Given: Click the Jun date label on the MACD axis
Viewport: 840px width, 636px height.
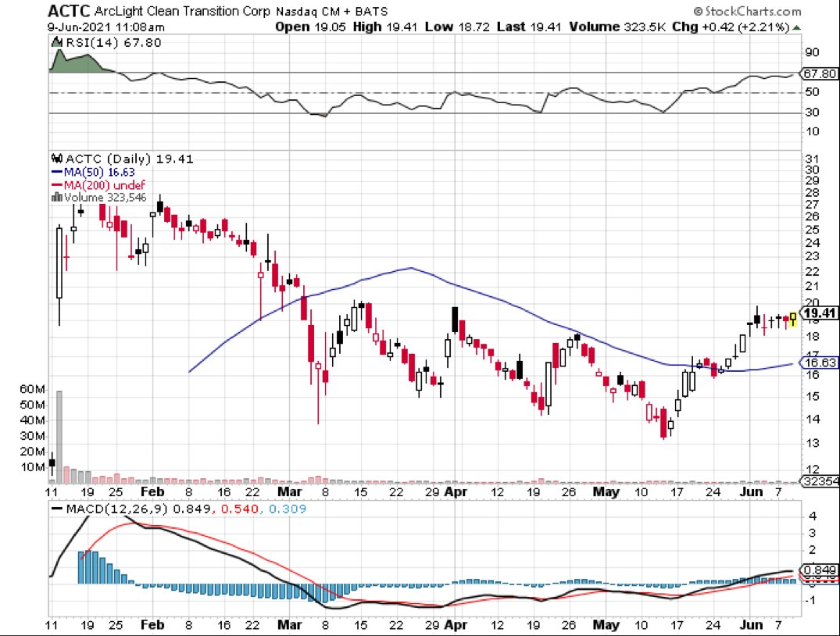Looking at the screenshot, I should 751,625.
